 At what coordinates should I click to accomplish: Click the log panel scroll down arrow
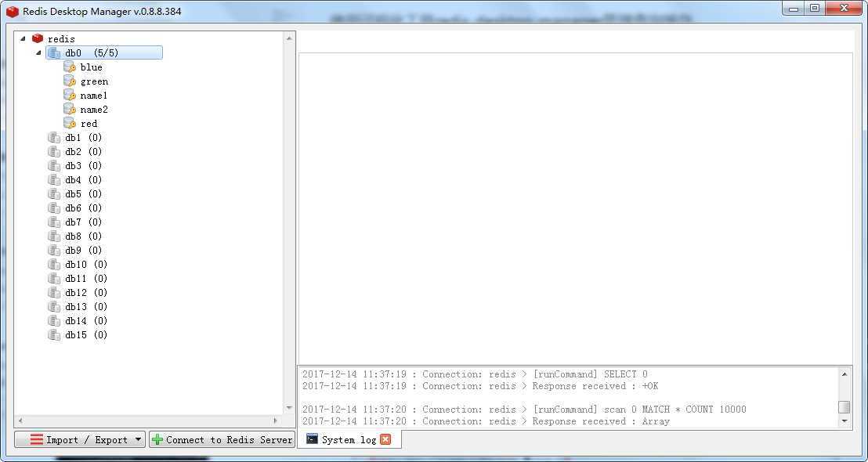(x=844, y=421)
